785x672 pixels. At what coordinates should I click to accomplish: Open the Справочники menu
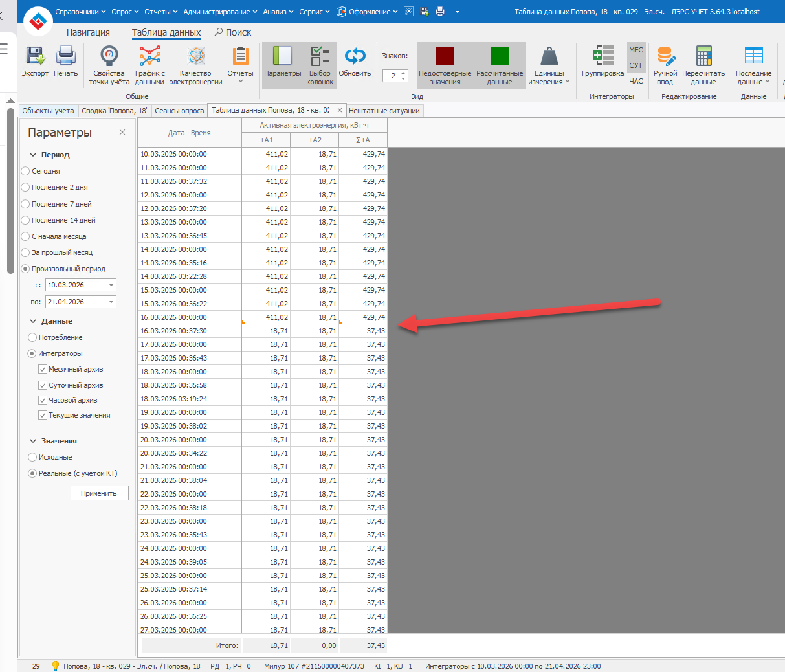pos(80,12)
